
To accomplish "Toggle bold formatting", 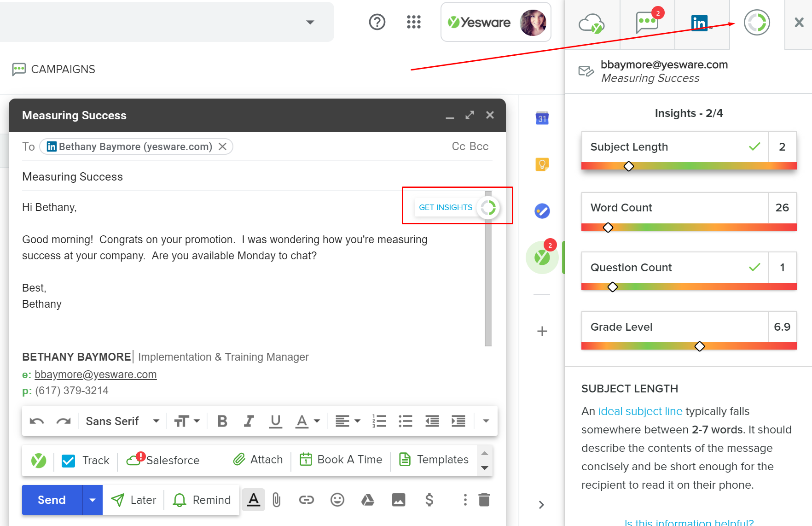I will (x=222, y=421).
